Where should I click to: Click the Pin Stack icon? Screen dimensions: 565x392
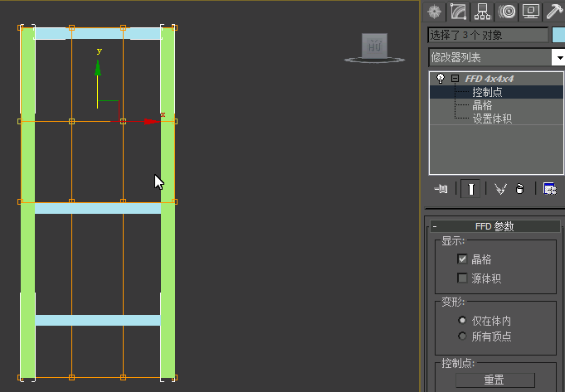tap(441, 189)
